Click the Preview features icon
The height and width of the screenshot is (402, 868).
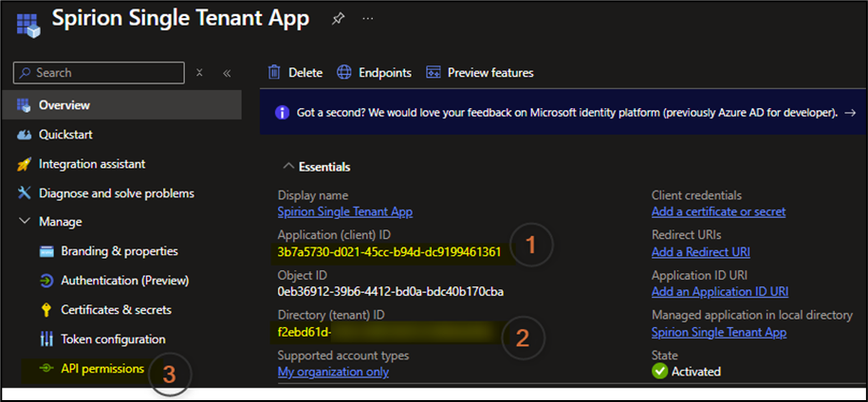[x=434, y=72]
